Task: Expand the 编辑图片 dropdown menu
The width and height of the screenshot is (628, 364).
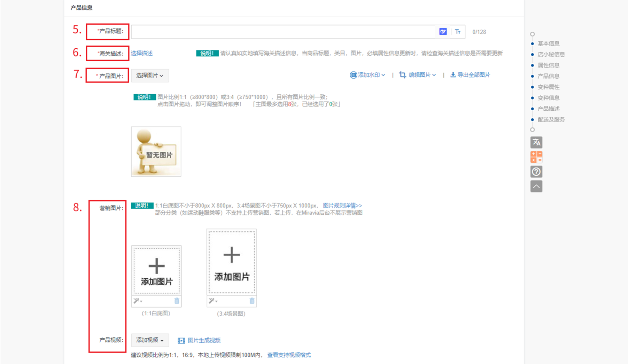Action: (434, 75)
